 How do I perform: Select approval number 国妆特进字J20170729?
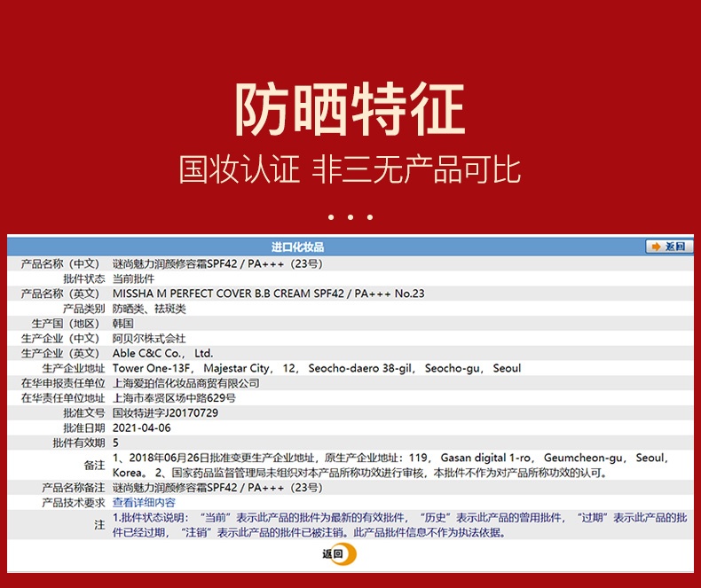pyautogui.click(x=165, y=413)
